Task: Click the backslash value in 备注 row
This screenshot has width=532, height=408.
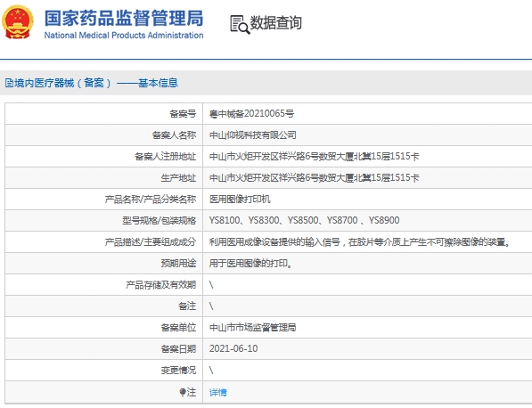Action: pos(211,306)
